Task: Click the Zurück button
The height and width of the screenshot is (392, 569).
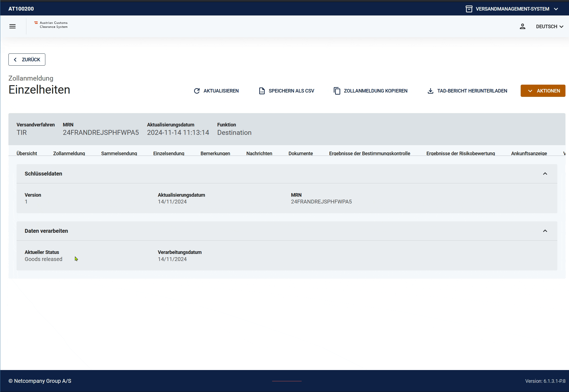Action: [27, 59]
